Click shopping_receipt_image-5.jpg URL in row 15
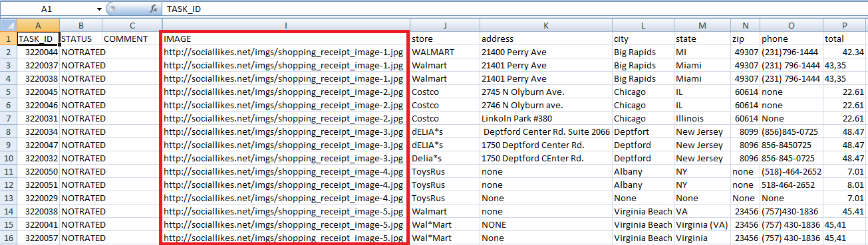Screen dimensions: 868x245 coord(286,224)
